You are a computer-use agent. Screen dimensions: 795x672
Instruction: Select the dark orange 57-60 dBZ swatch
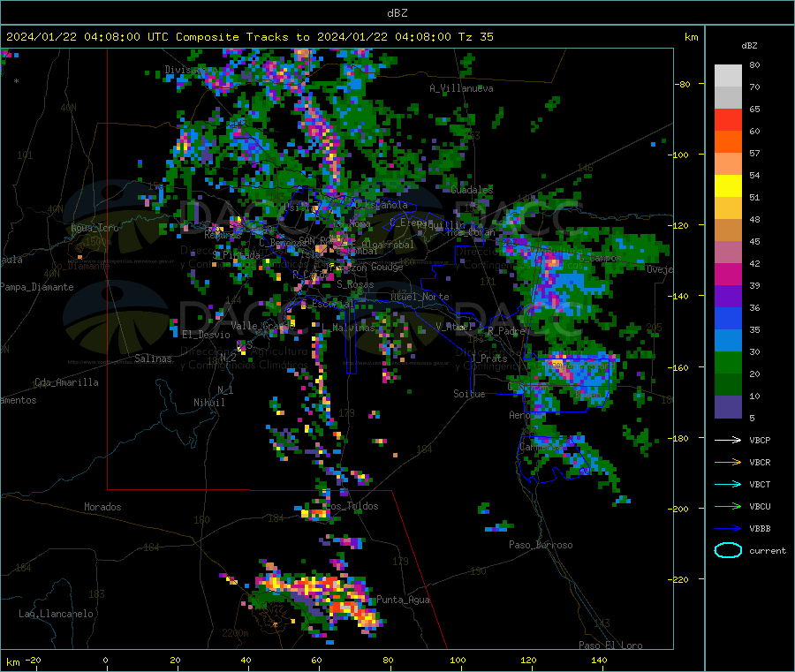pyautogui.click(x=728, y=142)
